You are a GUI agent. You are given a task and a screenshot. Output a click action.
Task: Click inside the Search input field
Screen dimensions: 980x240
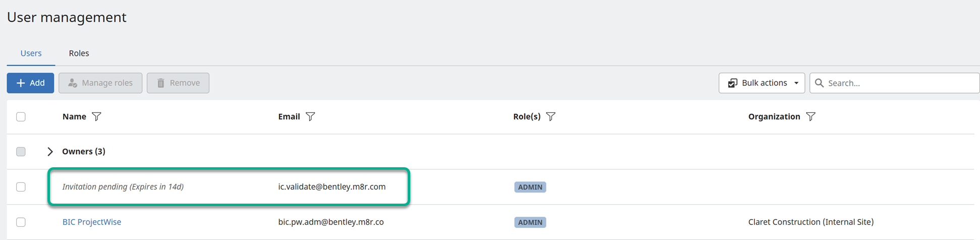pos(898,83)
